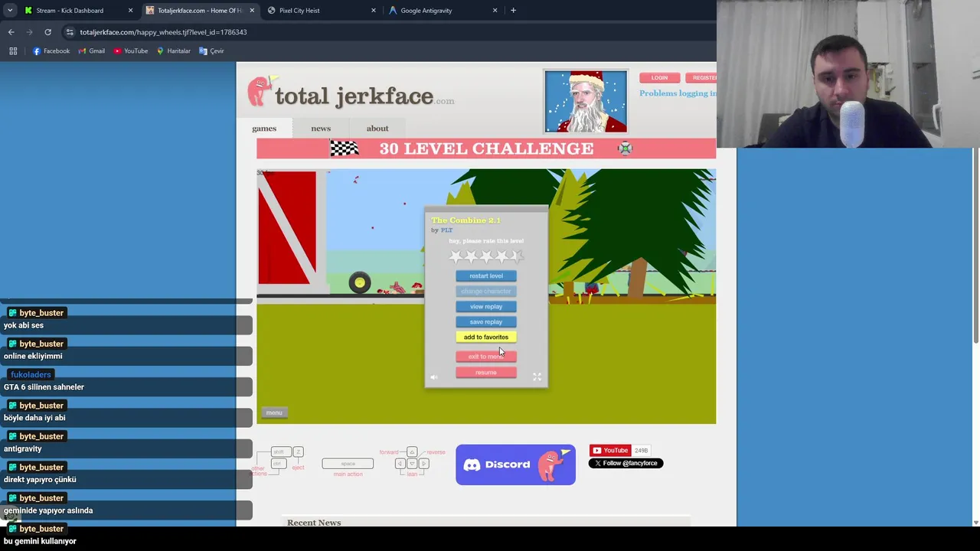Screen dimensions: 980x551
Task: Click exit to menu button
Action: [486, 357]
